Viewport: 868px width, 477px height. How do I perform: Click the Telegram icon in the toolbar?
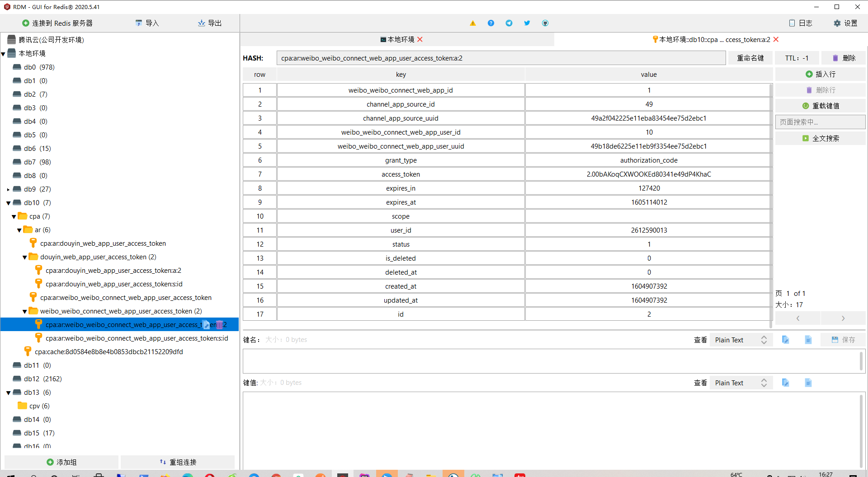[509, 23]
